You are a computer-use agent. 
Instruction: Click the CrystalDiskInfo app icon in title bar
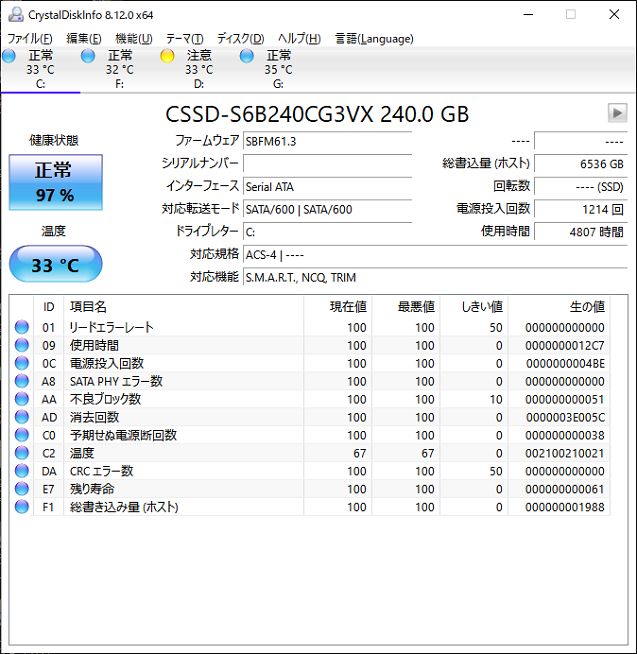point(16,15)
